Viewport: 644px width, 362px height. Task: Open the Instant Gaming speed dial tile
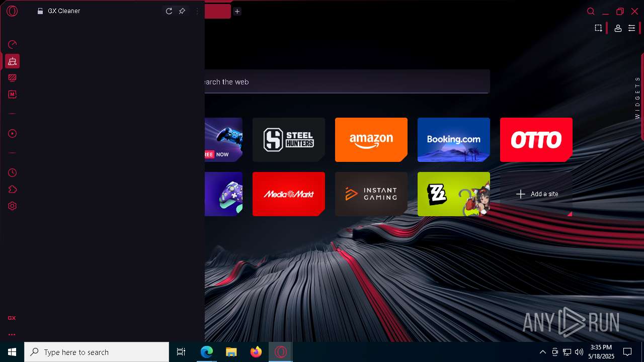pyautogui.click(x=371, y=194)
